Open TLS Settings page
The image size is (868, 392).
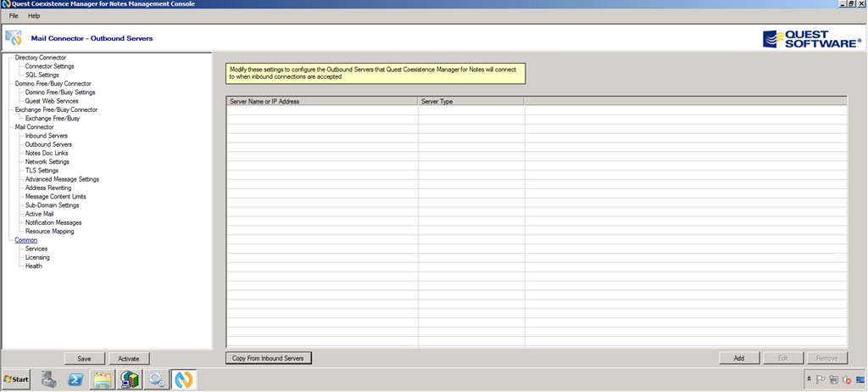point(42,171)
